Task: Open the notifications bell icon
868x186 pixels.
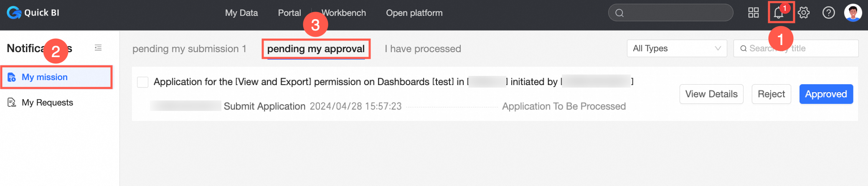Action: tap(778, 13)
